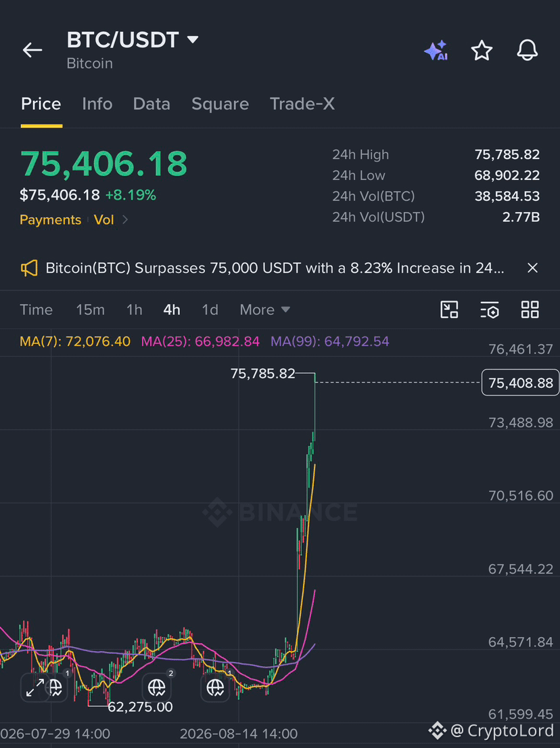Image resolution: width=560 pixels, height=748 pixels.
Task: Open the Square tab
Action: (220, 104)
